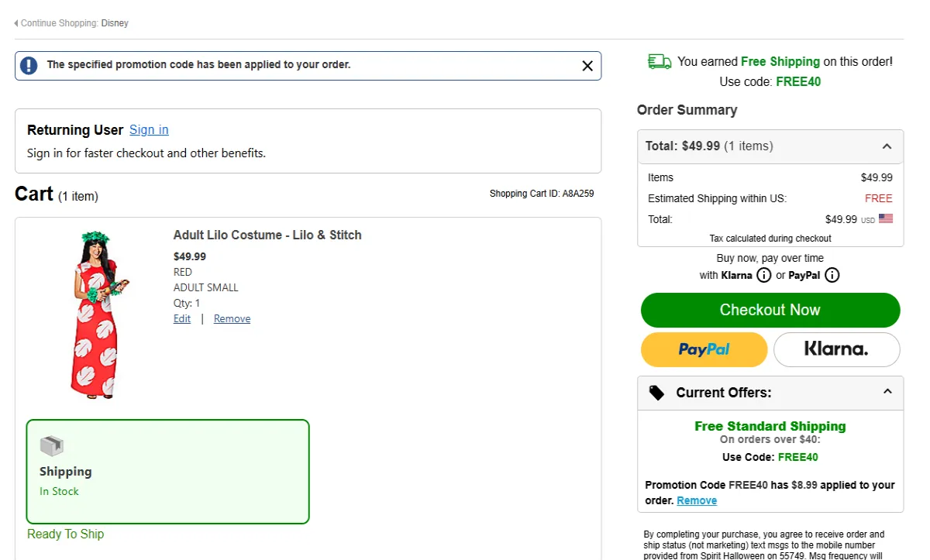Click the shipping box icon above In Stock
This screenshot has width=930, height=560.
click(51, 445)
